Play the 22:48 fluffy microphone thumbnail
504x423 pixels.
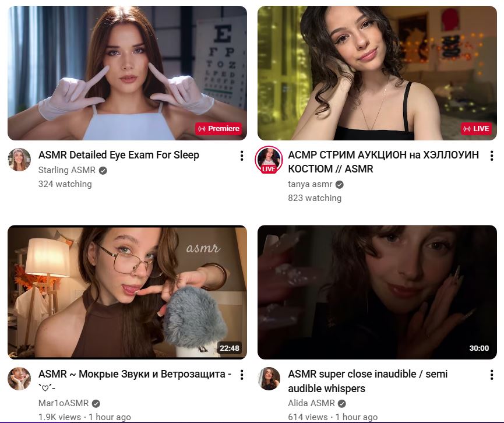127,292
